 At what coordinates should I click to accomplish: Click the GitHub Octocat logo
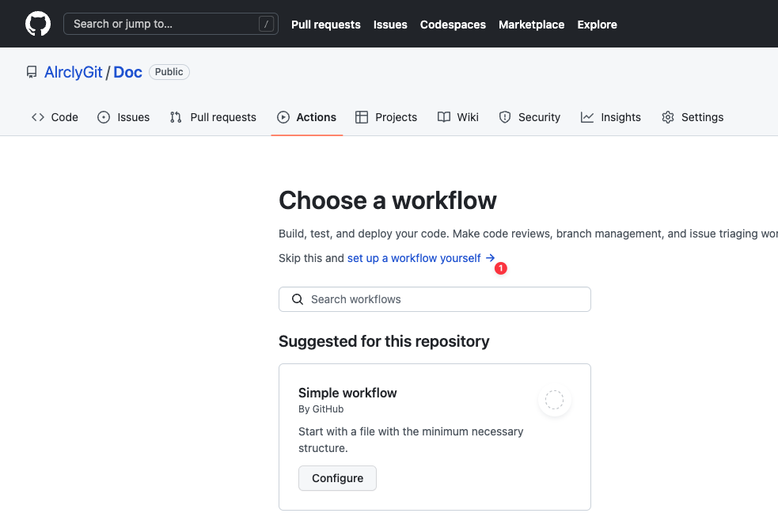click(x=38, y=24)
